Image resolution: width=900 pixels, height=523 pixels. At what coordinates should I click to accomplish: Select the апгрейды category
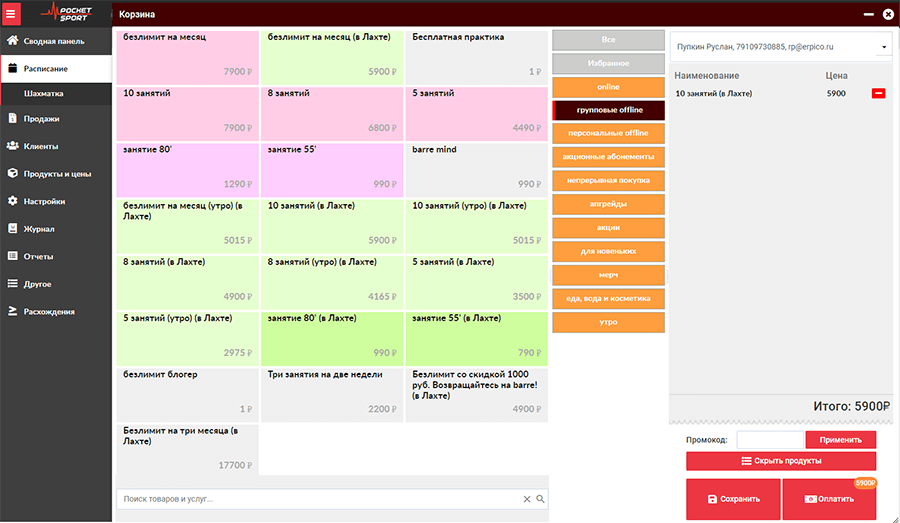tap(608, 204)
